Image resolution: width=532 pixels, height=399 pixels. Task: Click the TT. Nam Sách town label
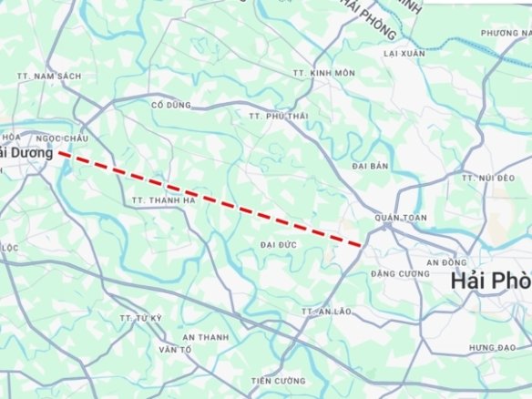coord(49,76)
